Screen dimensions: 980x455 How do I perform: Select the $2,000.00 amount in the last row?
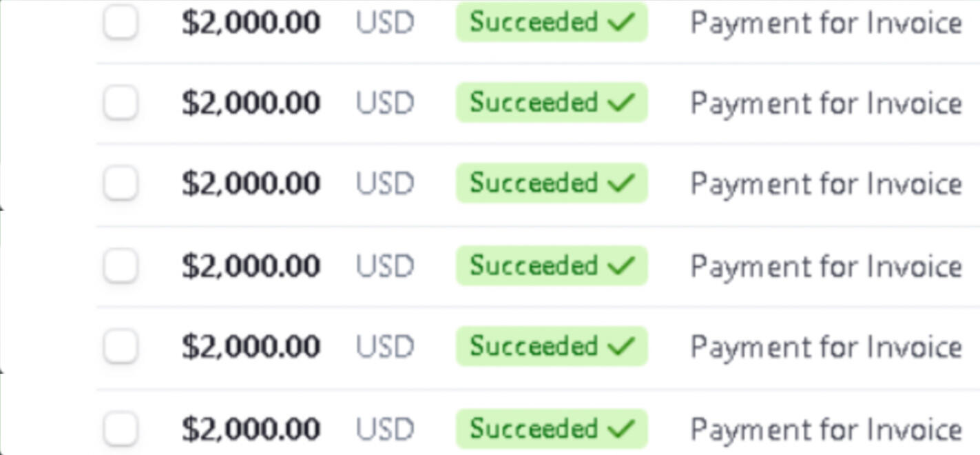pyautogui.click(x=251, y=429)
